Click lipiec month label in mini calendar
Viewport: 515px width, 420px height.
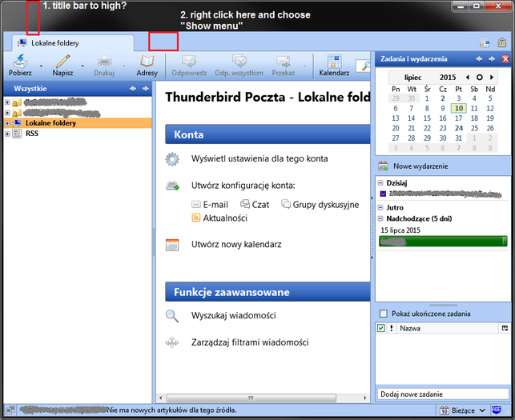412,78
